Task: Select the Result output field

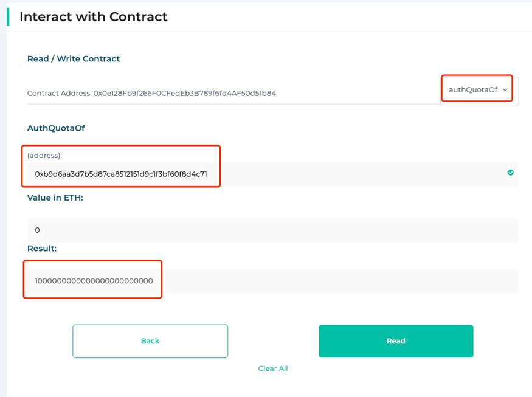Action: point(273,281)
